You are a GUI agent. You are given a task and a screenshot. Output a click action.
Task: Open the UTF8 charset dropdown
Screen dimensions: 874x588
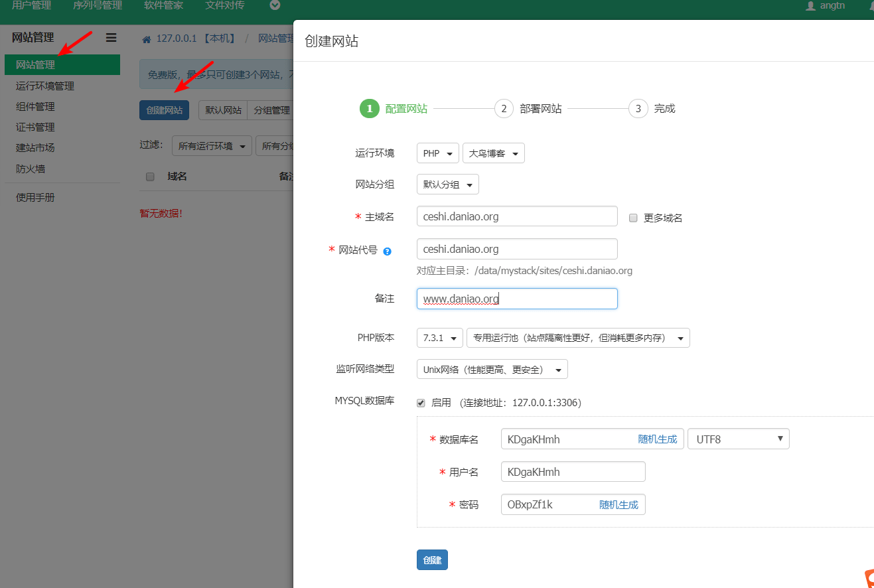(x=739, y=439)
